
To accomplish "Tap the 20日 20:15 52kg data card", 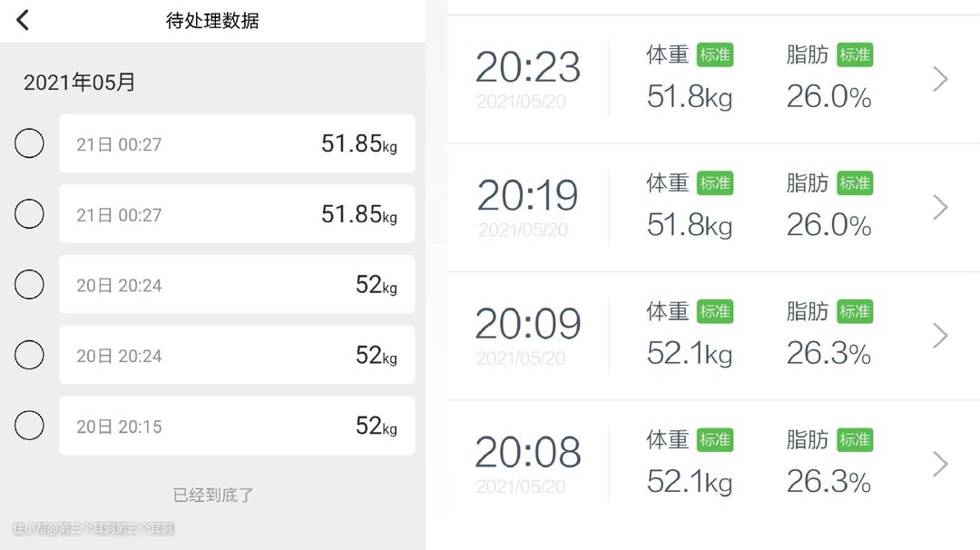I will coord(237,426).
